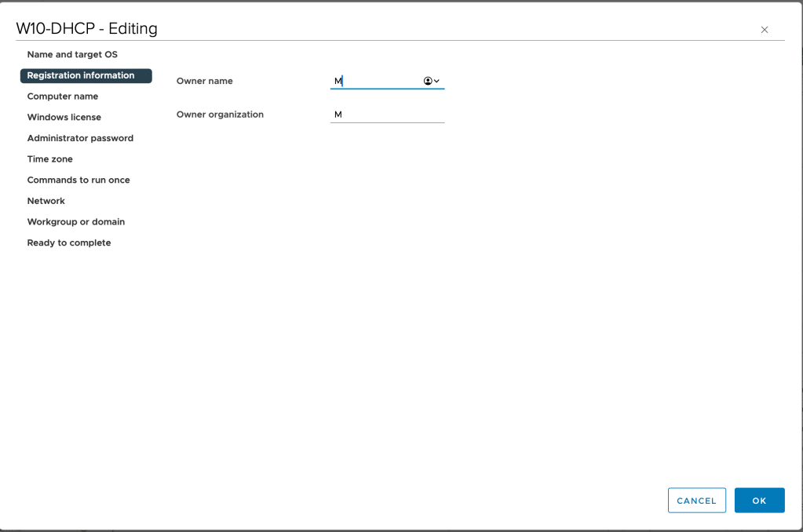Open the Name and target OS step
Image resolution: width=803 pixels, height=532 pixels.
[x=72, y=55]
